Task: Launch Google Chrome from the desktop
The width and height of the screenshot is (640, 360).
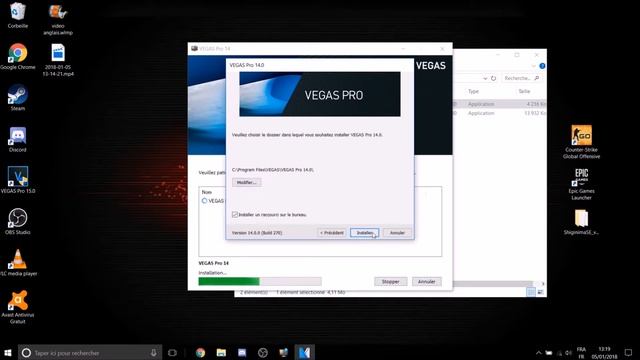Action: 18,56
